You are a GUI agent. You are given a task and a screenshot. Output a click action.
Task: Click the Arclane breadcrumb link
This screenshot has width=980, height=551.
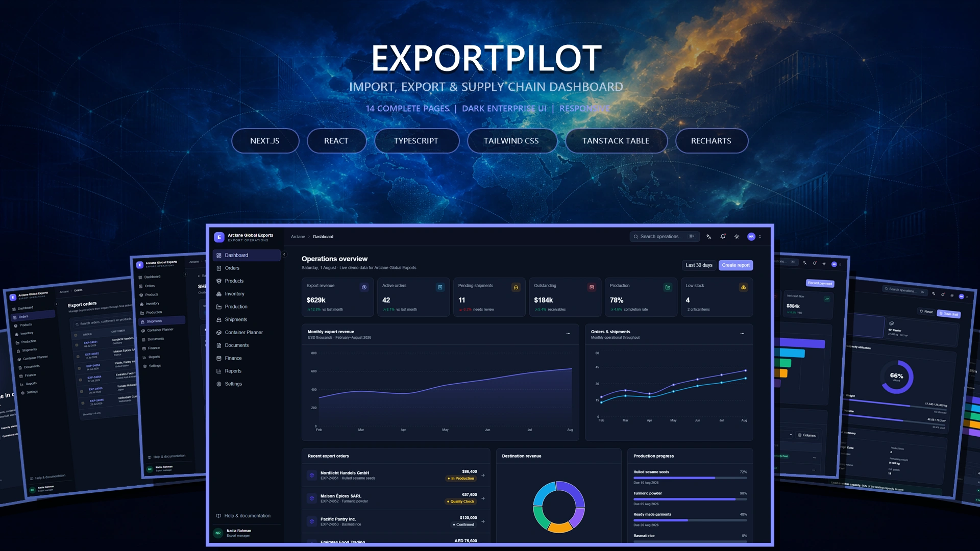coord(298,237)
